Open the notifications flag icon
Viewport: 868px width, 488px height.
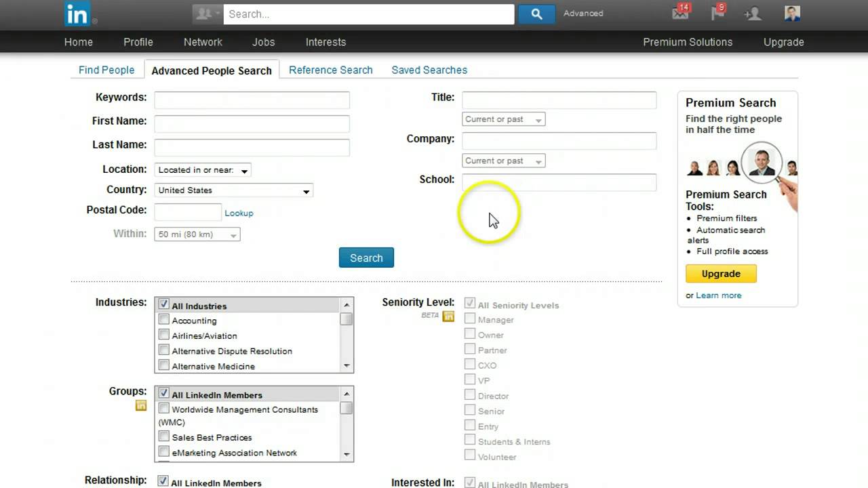tap(717, 12)
